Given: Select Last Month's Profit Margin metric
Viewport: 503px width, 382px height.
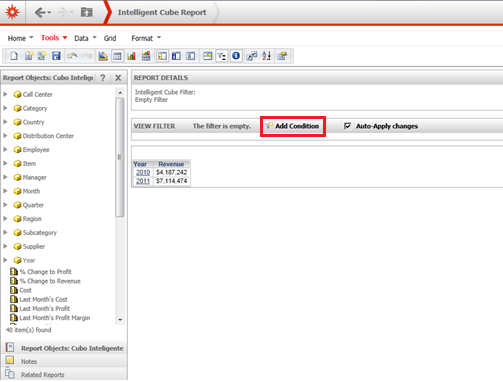Looking at the screenshot, I should point(55,318).
